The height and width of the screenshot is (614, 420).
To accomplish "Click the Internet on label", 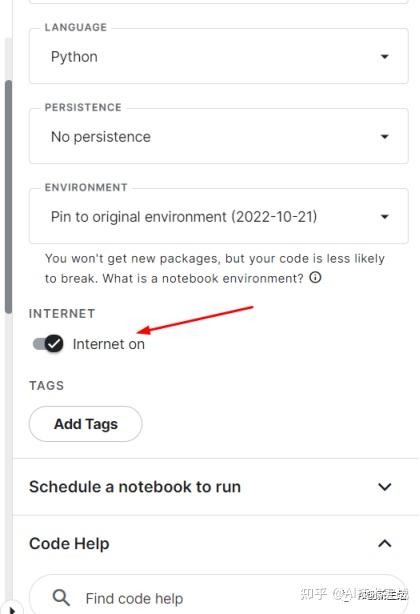I will (108, 344).
